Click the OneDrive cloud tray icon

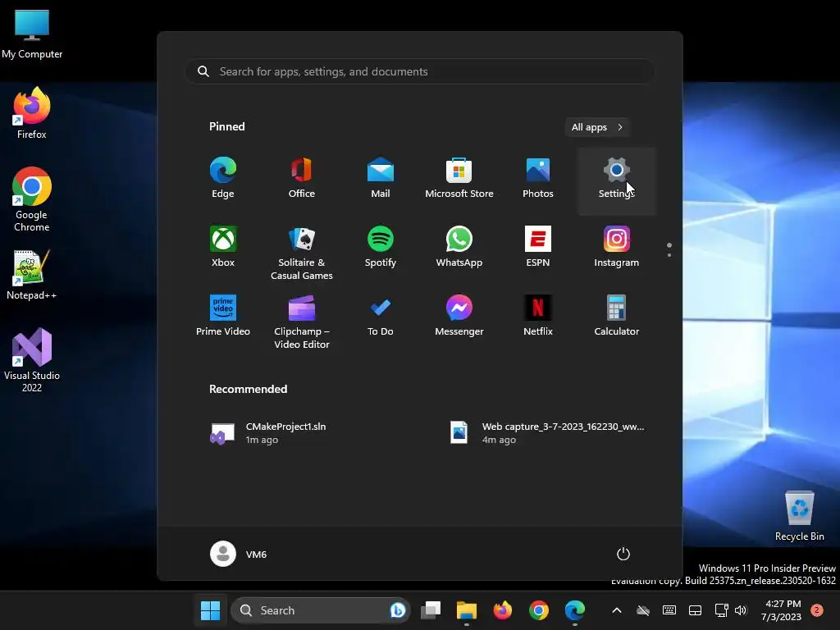click(643, 610)
